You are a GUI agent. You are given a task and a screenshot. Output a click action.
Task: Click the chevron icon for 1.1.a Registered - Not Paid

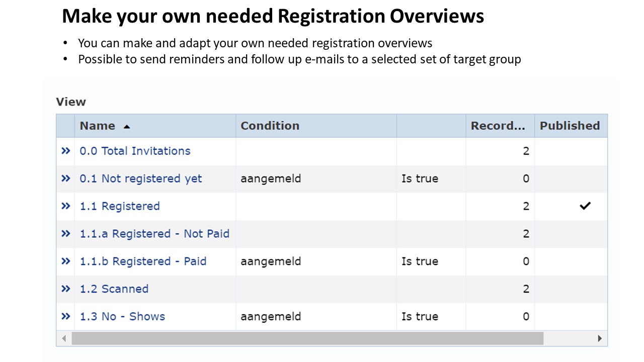pos(66,233)
